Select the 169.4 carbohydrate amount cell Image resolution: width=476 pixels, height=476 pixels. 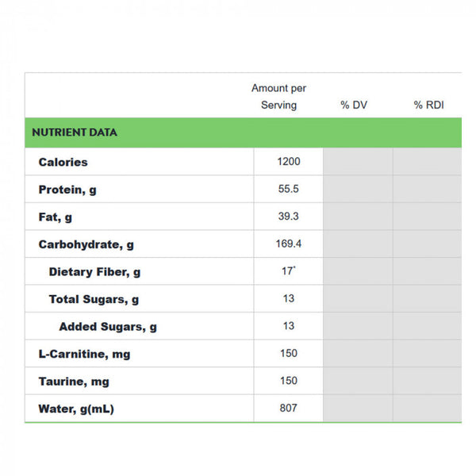[x=288, y=244]
